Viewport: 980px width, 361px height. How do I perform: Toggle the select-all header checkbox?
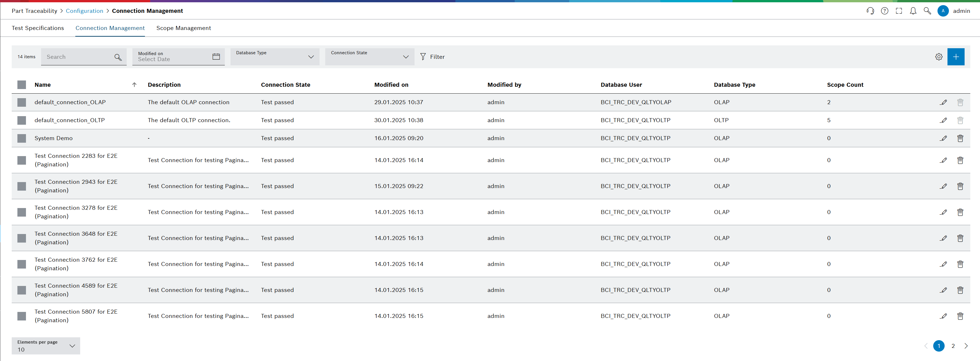(22, 85)
